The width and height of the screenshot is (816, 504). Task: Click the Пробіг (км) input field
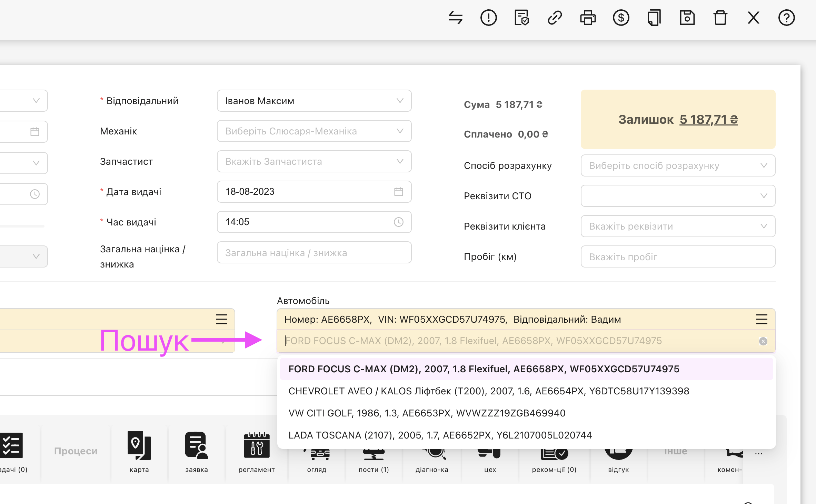click(x=678, y=256)
